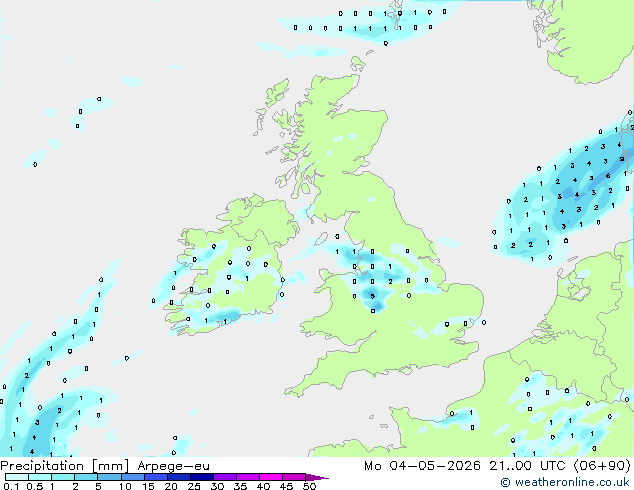Select the 35–40 mm purple legend swatch

coord(248,477)
